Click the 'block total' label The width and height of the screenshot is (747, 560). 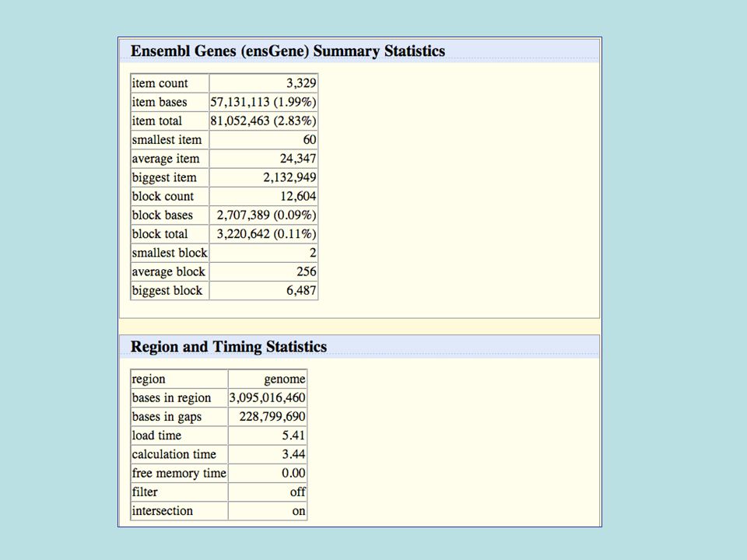pyautogui.click(x=160, y=234)
